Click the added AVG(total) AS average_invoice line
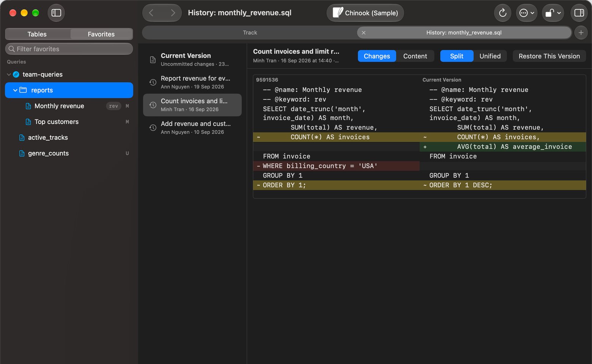The image size is (592, 364). coord(503,147)
